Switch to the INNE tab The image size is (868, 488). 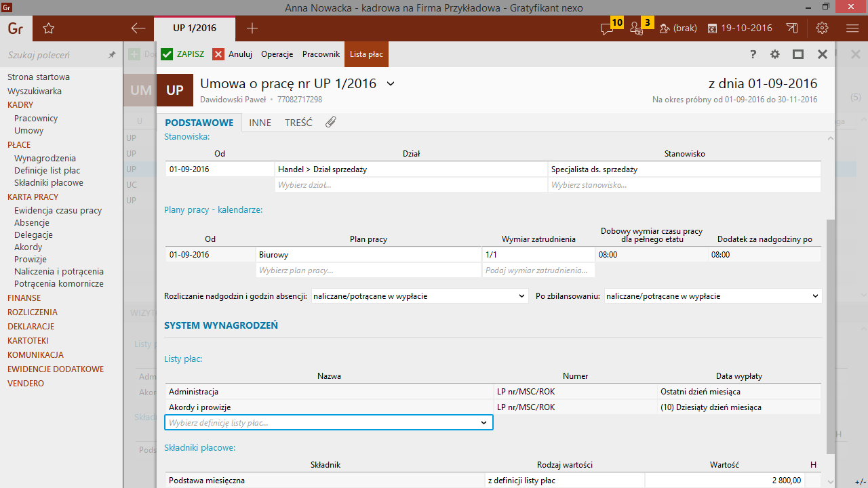[x=260, y=123]
